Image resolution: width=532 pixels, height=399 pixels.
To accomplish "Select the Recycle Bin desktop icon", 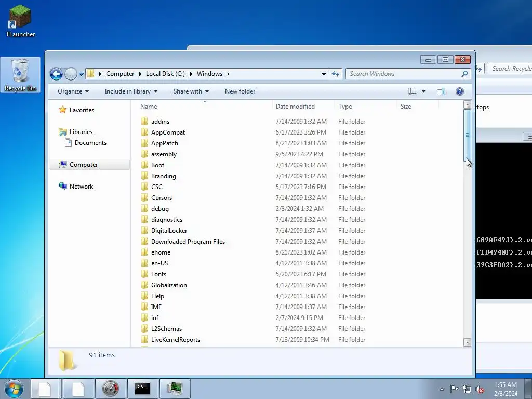I will (20, 75).
